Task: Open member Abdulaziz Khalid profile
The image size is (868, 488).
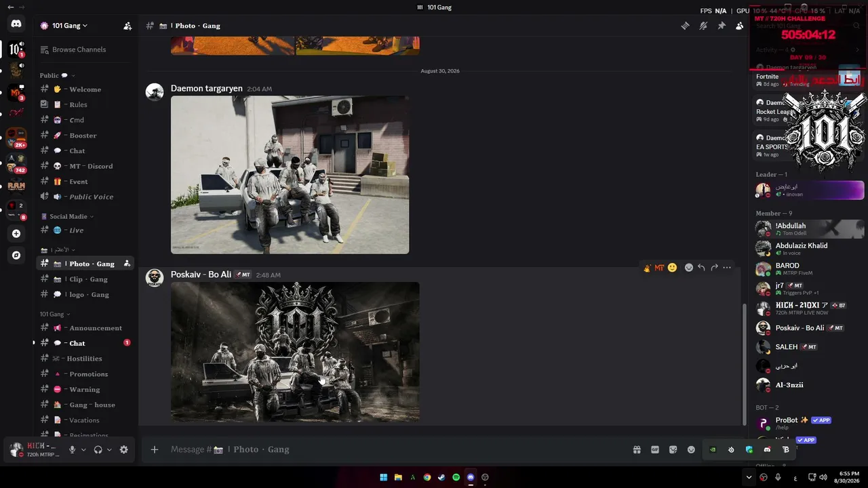Action: point(810,248)
